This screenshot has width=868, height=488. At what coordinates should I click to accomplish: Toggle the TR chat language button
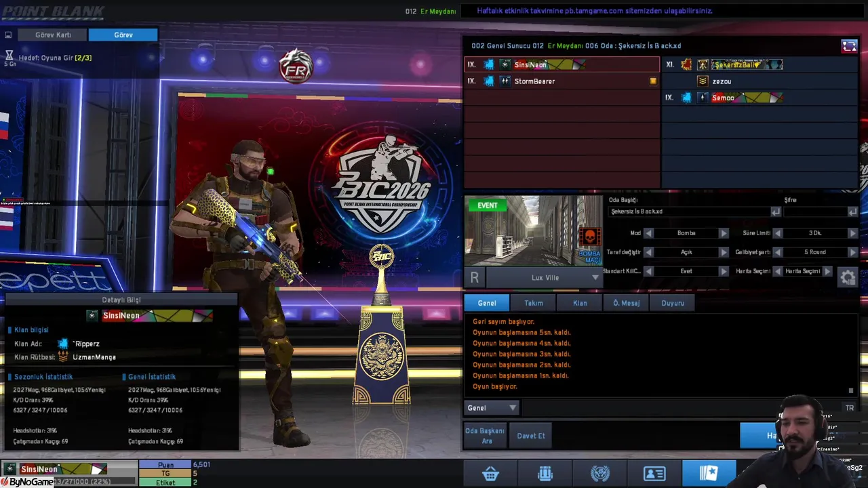point(849,408)
